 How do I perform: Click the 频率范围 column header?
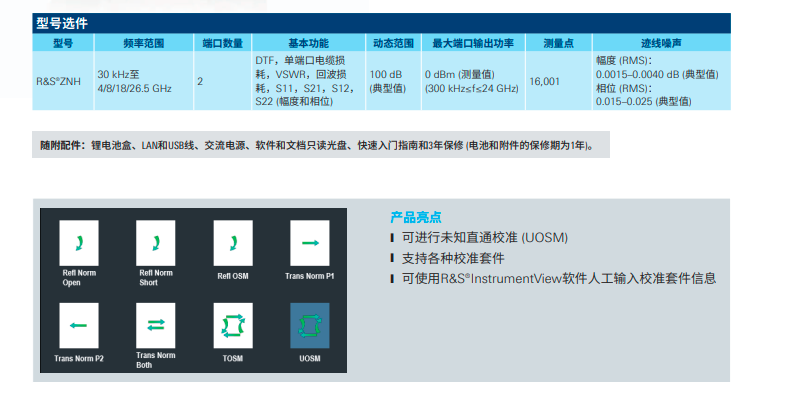click(x=142, y=44)
